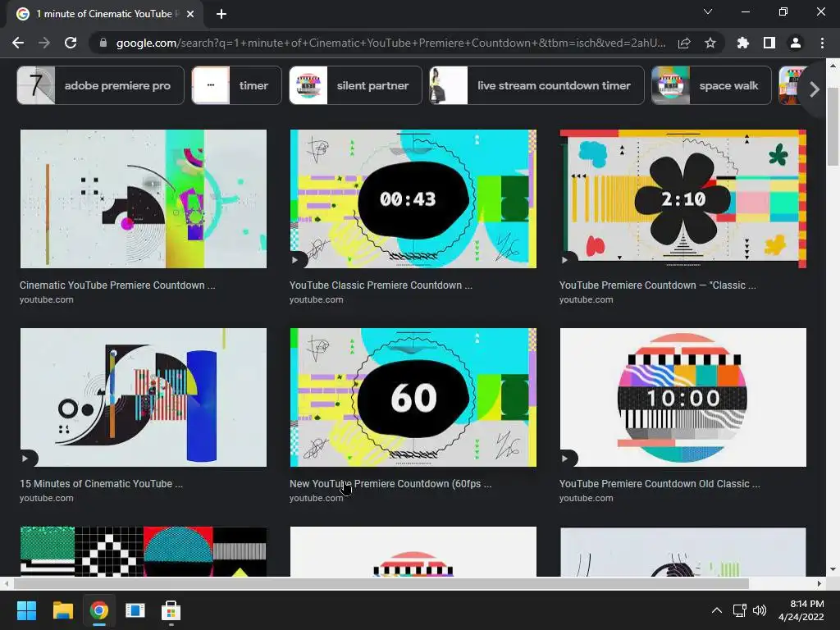Open the 10:00 test-pattern thumbnail
The width and height of the screenshot is (840, 630).
tap(683, 397)
